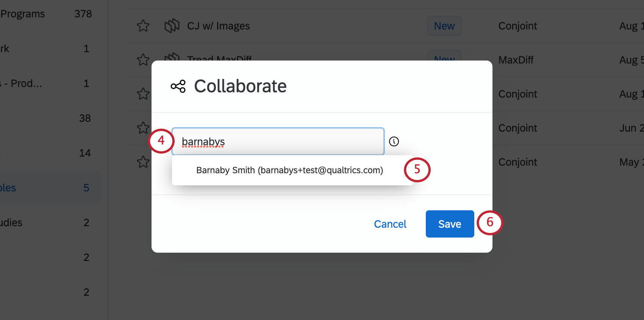The image size is (644, 320).
Task: Open the info icon next to the collaborator field
Action: point(394,141)
